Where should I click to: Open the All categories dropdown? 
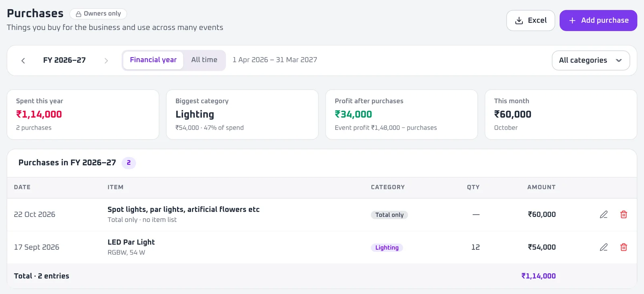point(590,60)
